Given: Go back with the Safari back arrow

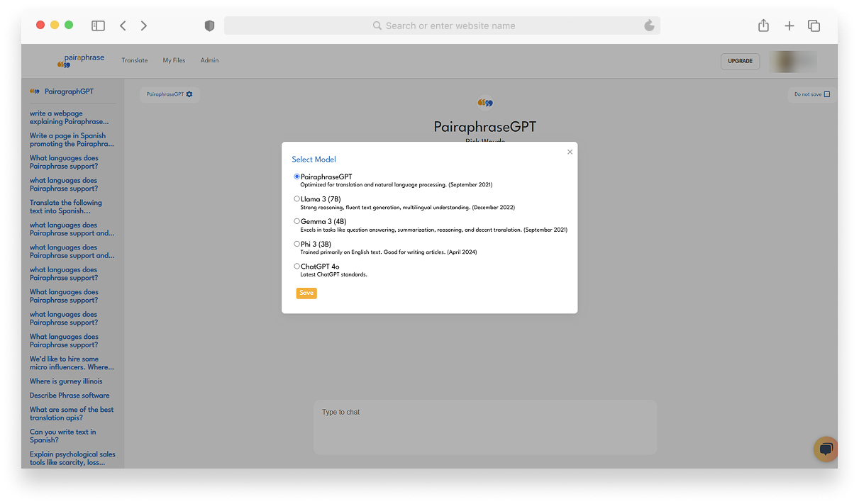Looking at the screenshot, I should pos(123,26).
